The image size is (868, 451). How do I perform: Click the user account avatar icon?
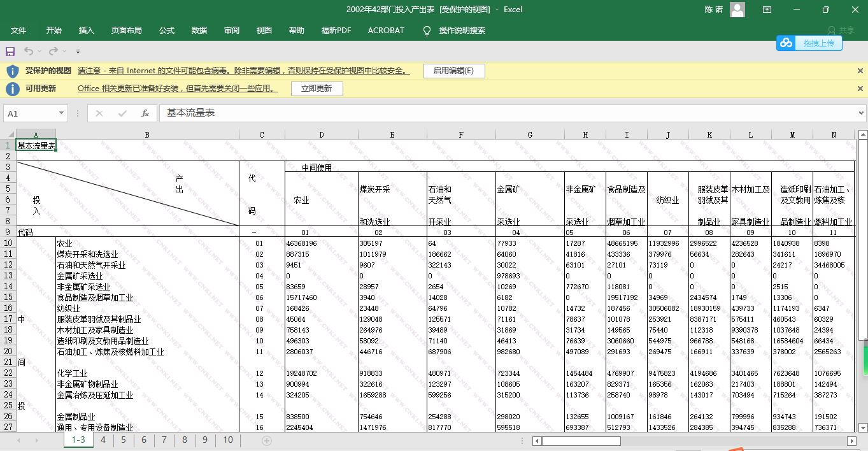tap(737, 10)
